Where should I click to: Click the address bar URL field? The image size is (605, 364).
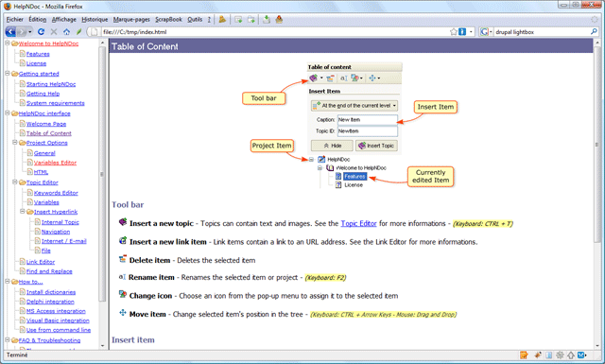(274, 31)
